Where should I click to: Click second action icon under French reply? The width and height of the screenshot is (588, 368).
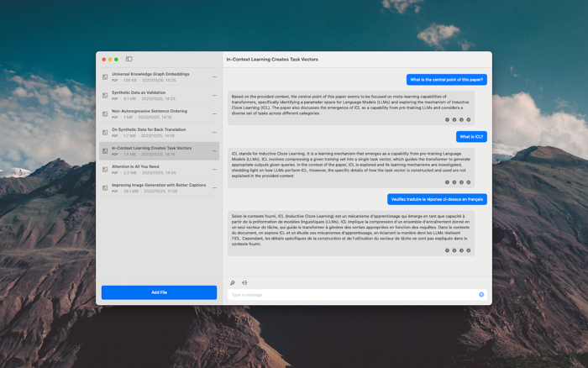454,250
